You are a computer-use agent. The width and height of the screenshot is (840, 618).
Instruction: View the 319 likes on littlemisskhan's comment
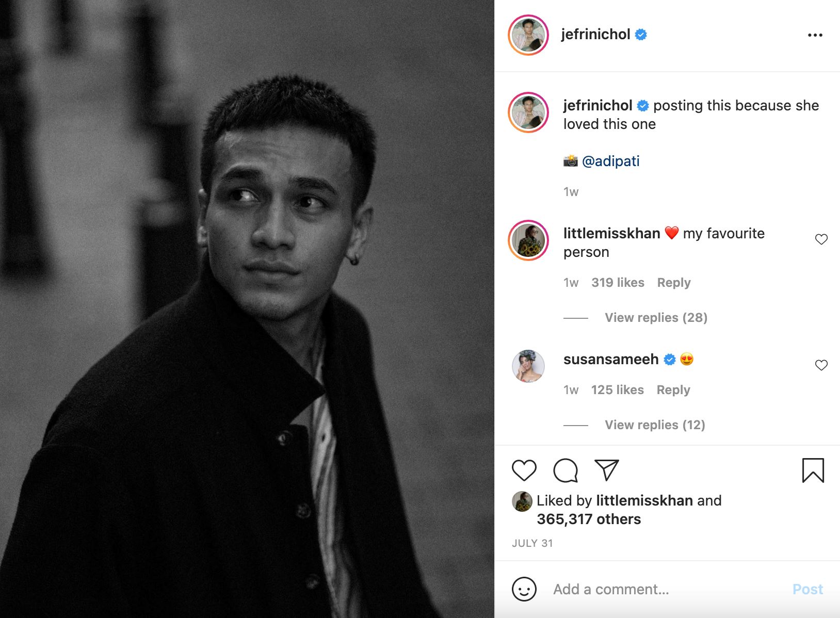[x=618, y=282]
